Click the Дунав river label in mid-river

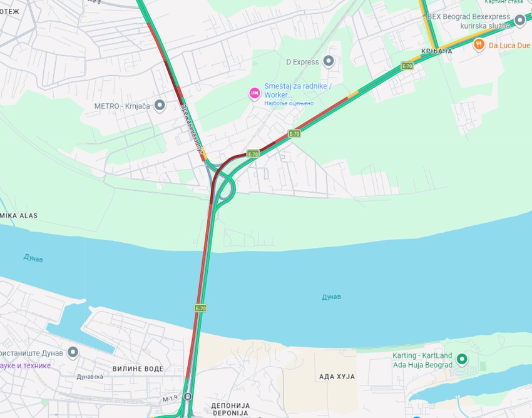[332, 297]
